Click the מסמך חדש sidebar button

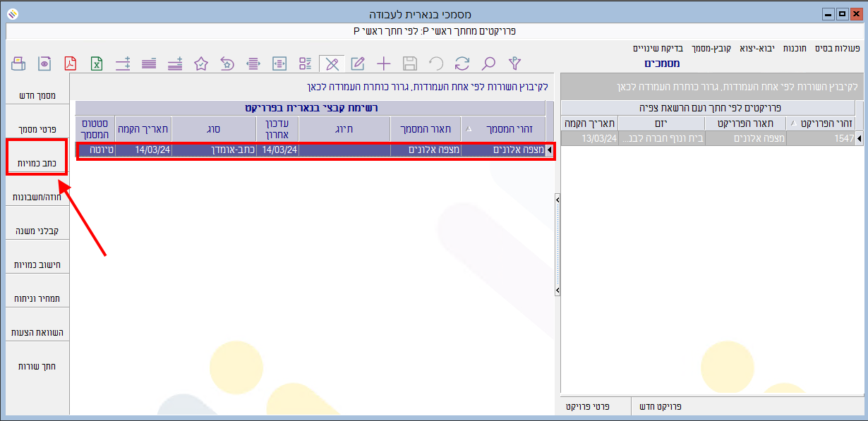[38, 96]
